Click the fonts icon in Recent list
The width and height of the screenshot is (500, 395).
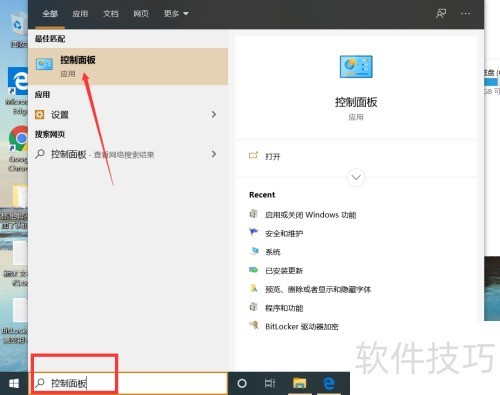(x=254, y=288)
